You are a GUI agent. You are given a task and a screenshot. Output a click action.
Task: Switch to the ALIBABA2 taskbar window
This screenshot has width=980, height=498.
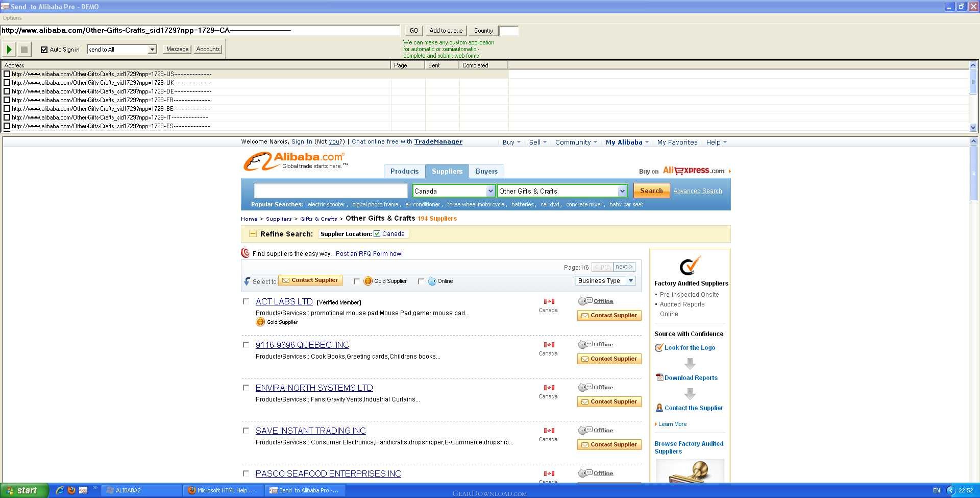(141, 490)
